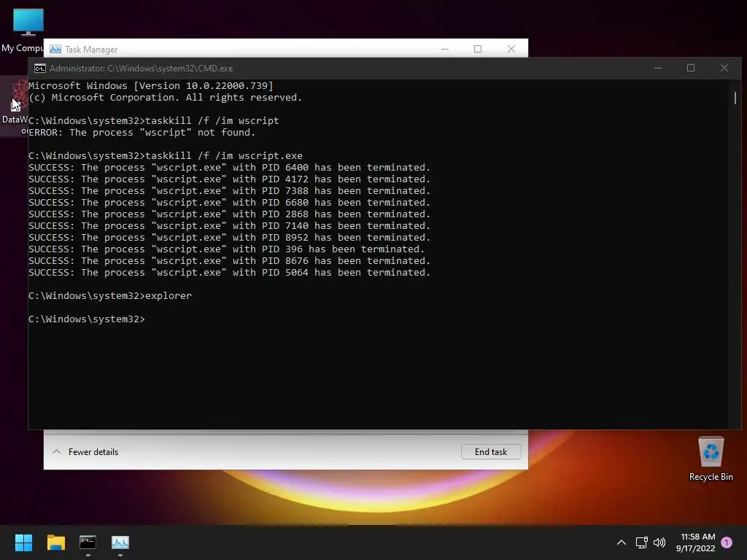Click the line with PID 396 terminated
The width and height of the screenshot is (747, 560).
(226, 249)
